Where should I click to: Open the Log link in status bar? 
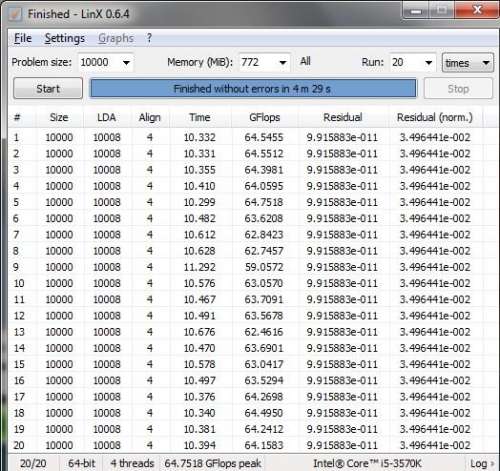pyautogui.click(x=482, y=464)
